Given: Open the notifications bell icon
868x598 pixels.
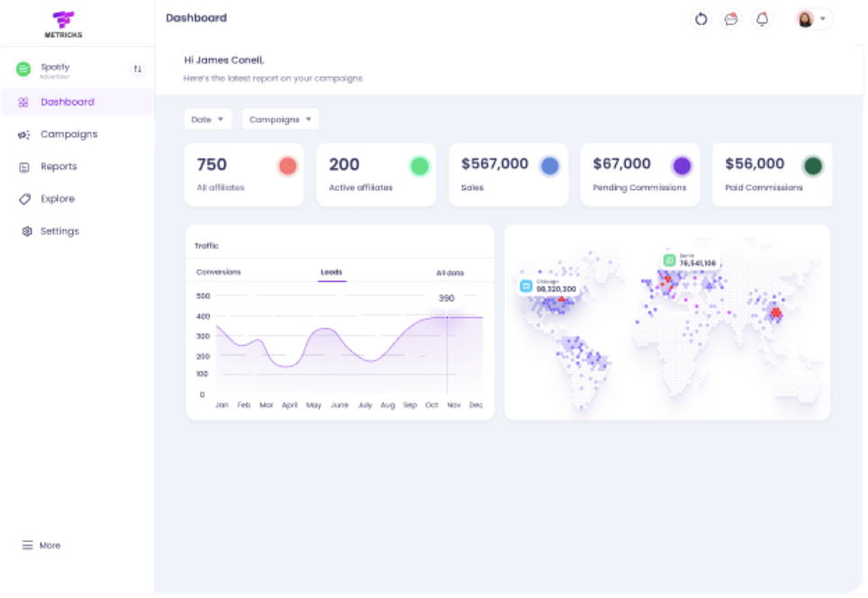Looking at the screenshot, I should [x=762, y=19].
